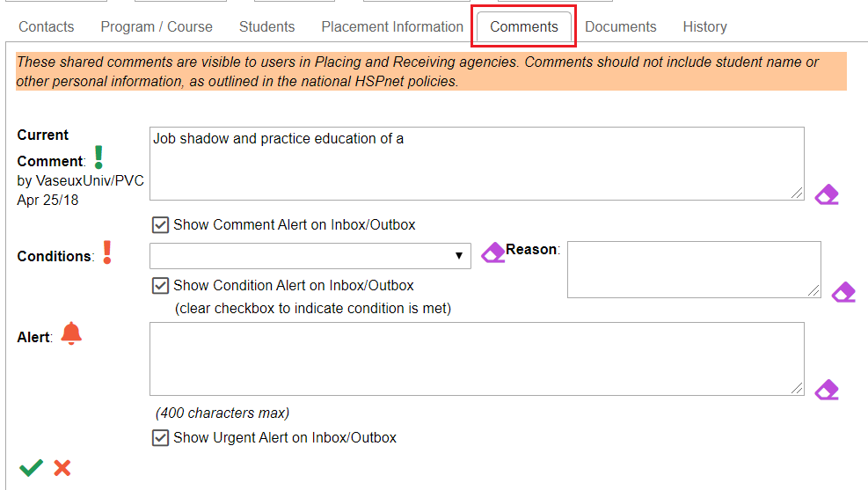
Task: Go to the History tab
Action: (x=704, y=26)
